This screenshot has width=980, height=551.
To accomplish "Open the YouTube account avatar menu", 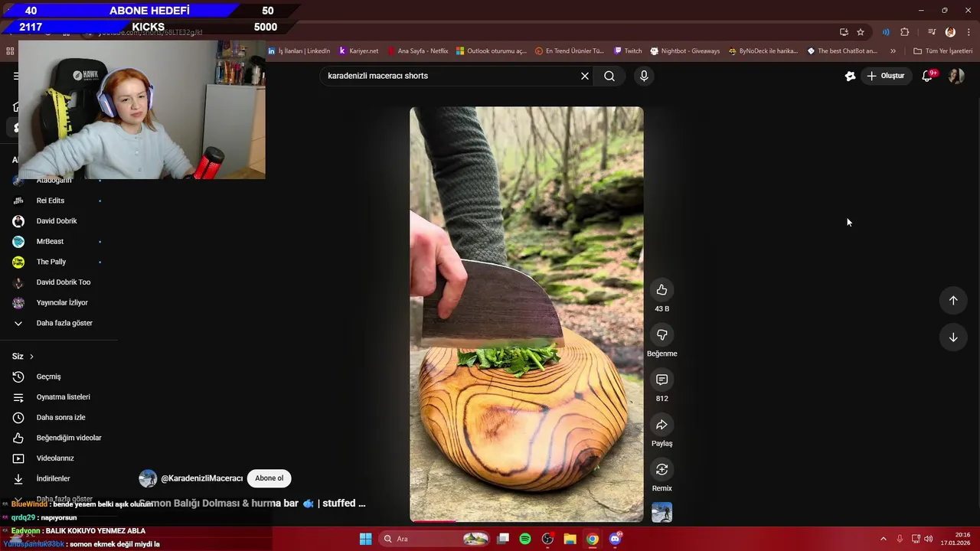I will 956,76.
